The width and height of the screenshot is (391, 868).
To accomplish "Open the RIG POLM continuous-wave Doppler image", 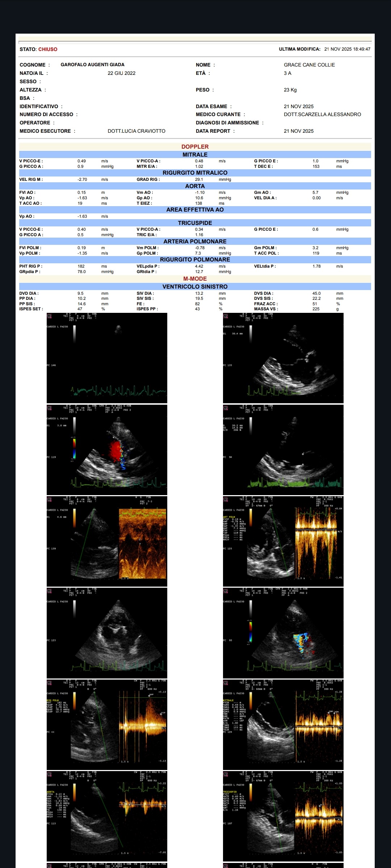I will tap(107, 725).
